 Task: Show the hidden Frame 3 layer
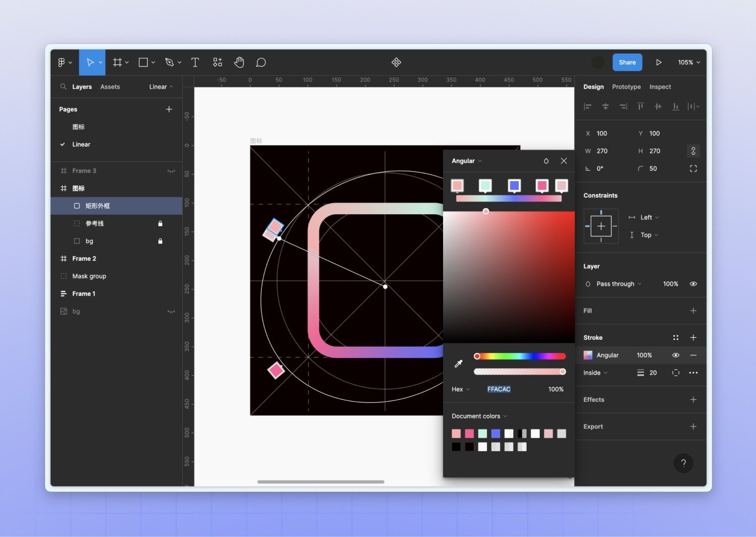click(171, 171)
